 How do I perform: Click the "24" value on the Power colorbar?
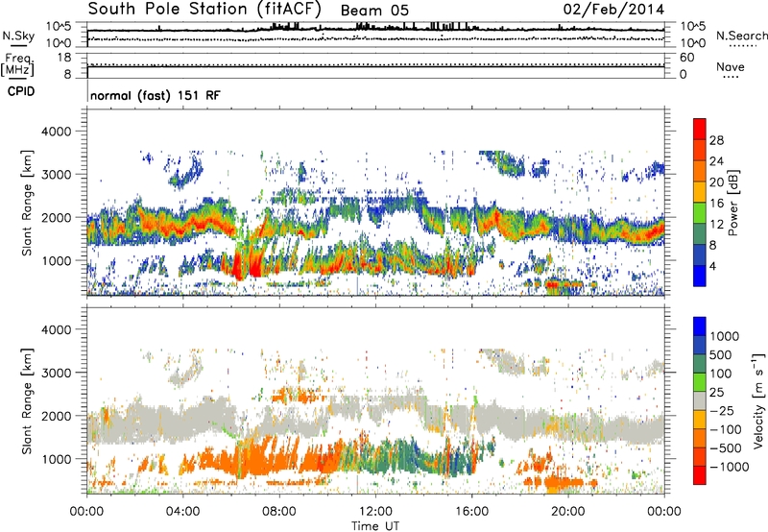click(716, 161)
